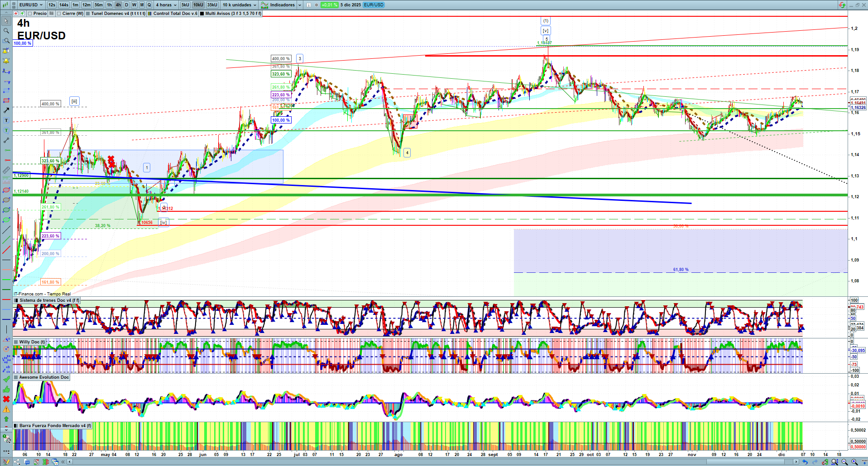Image resolution: width=868 pixels, height=466 pixels.
Task: Toggle the Multi Avisos indicator color box
Action: [202, 14]
